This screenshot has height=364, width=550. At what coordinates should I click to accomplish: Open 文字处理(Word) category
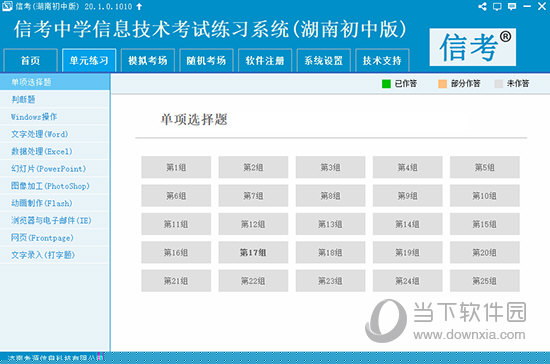click(55, 134)
